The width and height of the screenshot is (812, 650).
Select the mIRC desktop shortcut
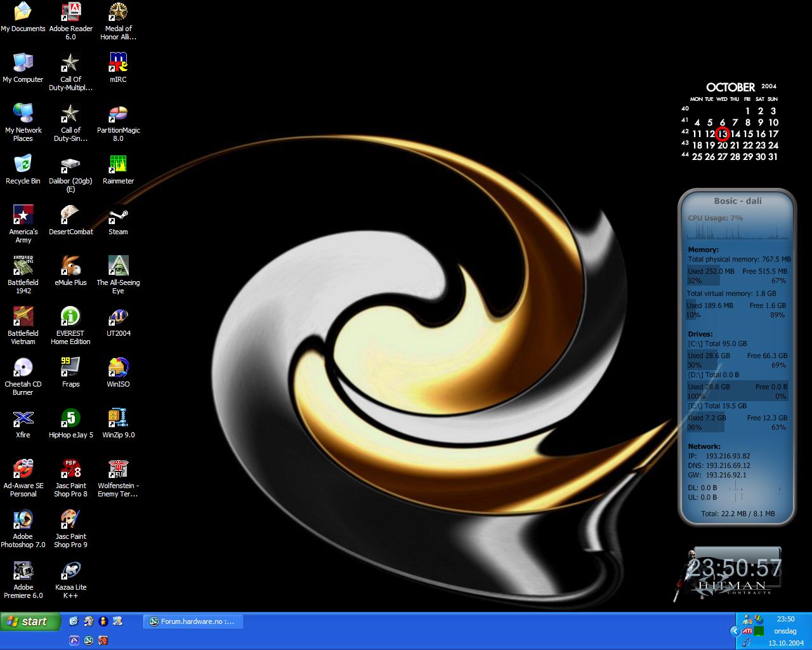[x=118, y=68]
